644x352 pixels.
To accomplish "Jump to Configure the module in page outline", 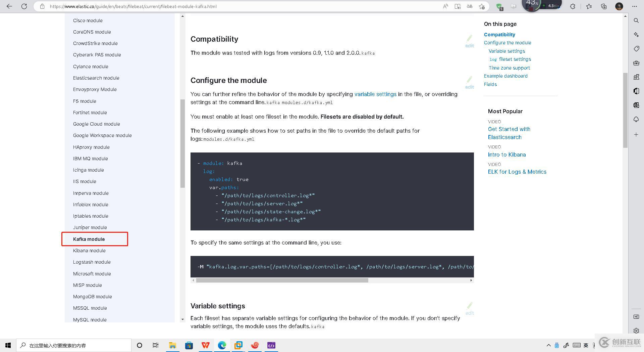I will (x=507, y=43).
